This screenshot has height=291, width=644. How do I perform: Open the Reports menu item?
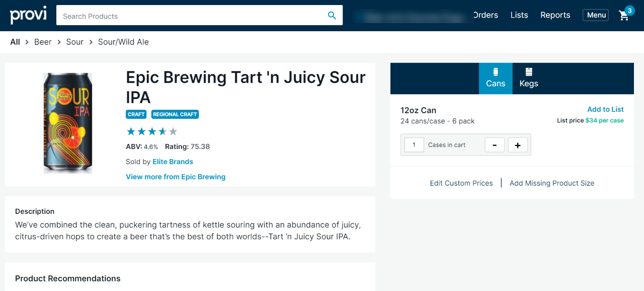[555, 15]
